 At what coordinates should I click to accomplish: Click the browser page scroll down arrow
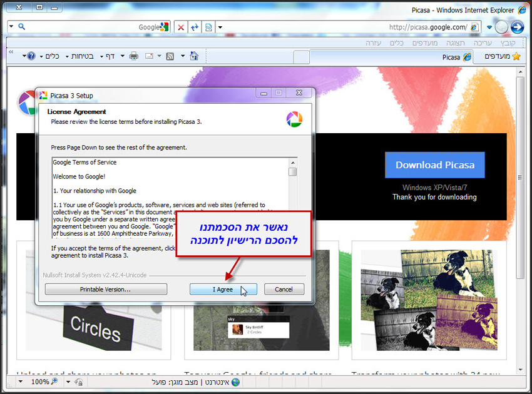pos(521,370)
